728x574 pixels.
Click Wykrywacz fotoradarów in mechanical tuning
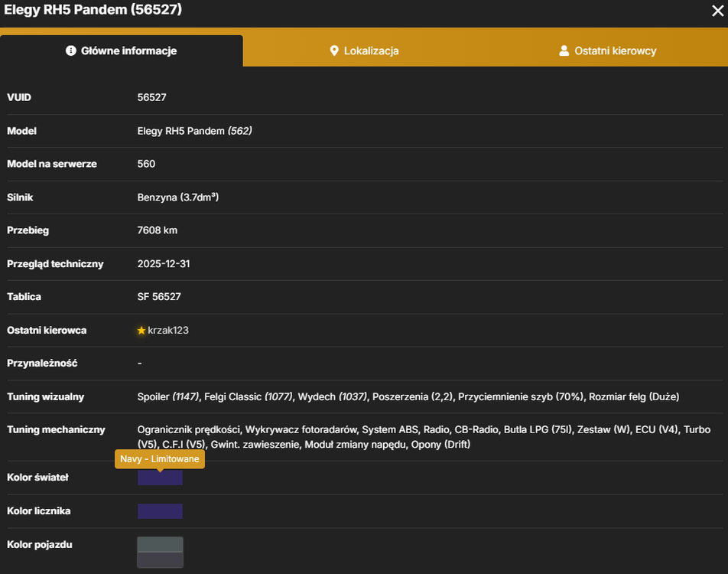301,430
